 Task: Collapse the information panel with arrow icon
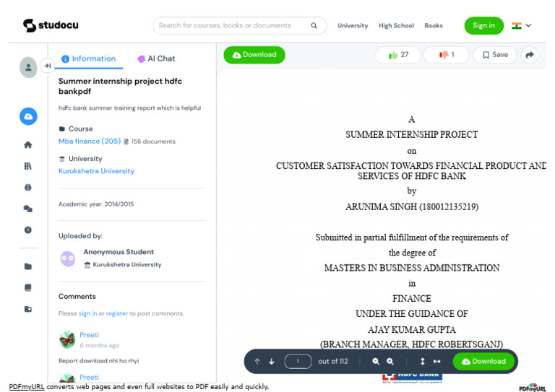click(48, 66)
